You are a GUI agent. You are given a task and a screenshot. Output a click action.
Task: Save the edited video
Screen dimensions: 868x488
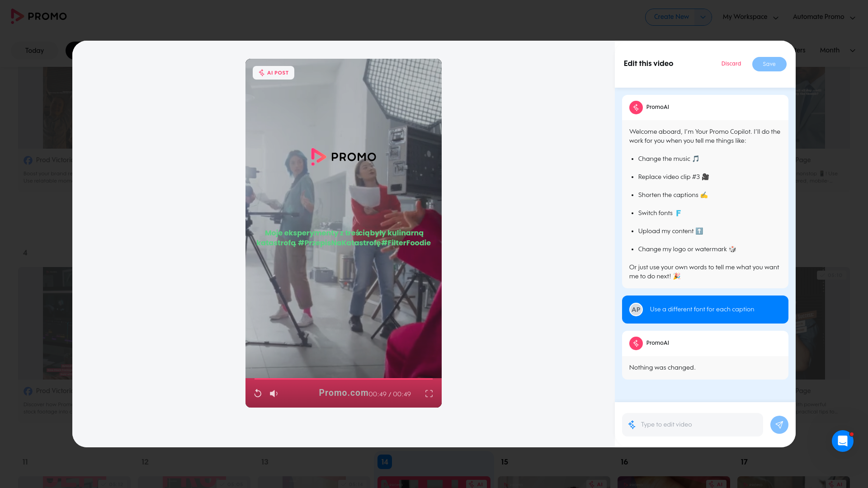click(x=769, y=64)
